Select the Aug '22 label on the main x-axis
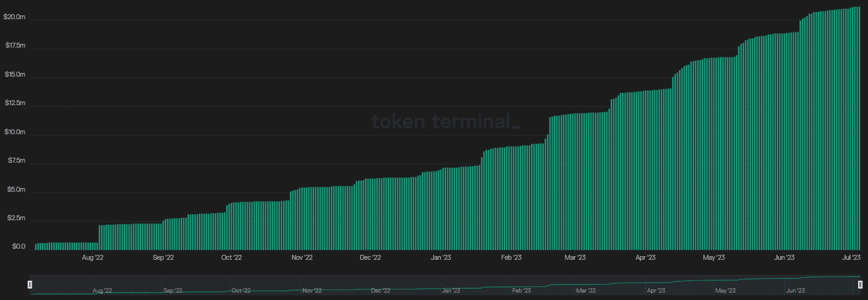The height and width of the screenshot is (300, 868). click(x=93, y=257)
